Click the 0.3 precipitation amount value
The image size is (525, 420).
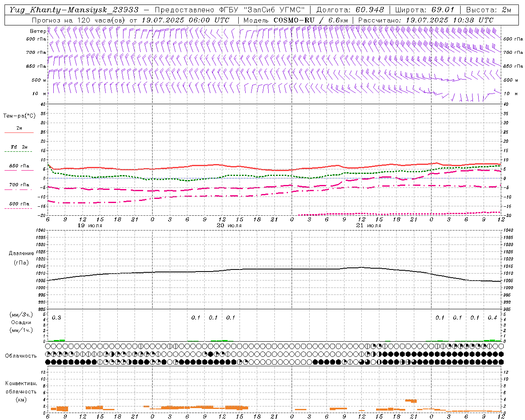click(x=56, y=317)
